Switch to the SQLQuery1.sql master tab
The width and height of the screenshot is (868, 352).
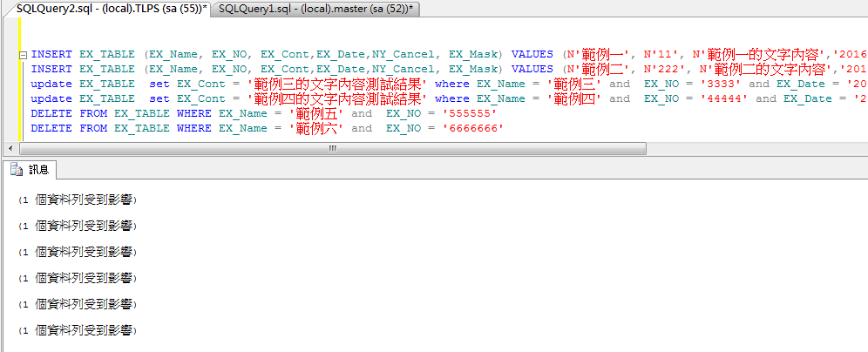(315, 9)
